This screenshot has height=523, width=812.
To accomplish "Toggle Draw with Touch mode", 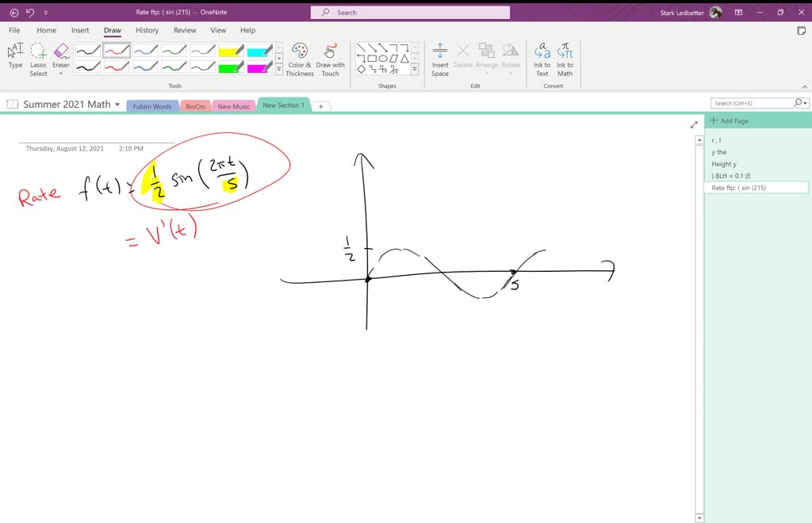I will (330, 59).
